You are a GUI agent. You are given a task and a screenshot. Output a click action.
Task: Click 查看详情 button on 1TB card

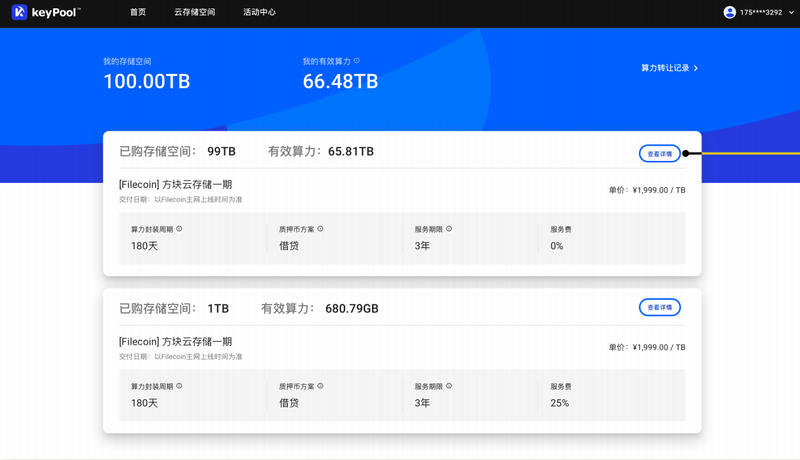[x=660, y=307]
